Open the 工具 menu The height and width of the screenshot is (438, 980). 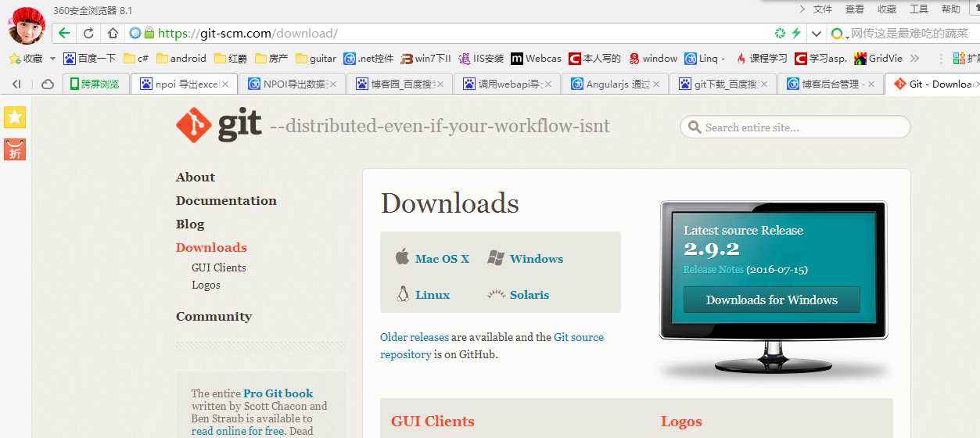coord(919,9)
